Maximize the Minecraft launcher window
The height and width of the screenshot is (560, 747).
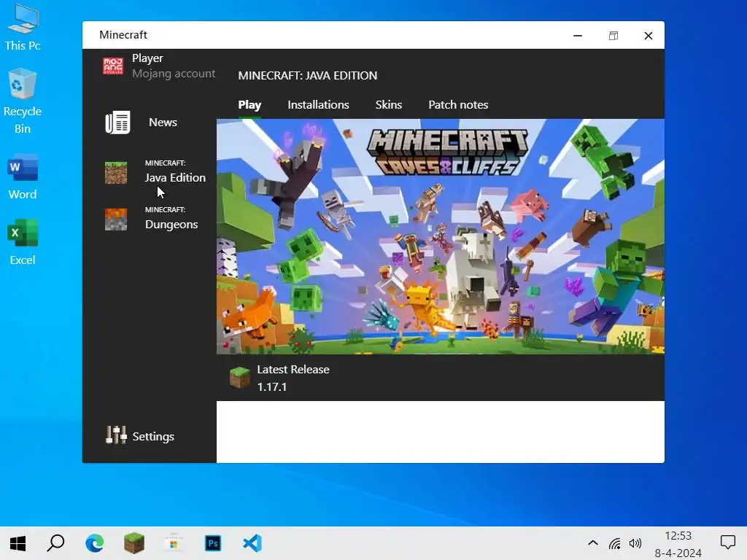click(614, 36)
